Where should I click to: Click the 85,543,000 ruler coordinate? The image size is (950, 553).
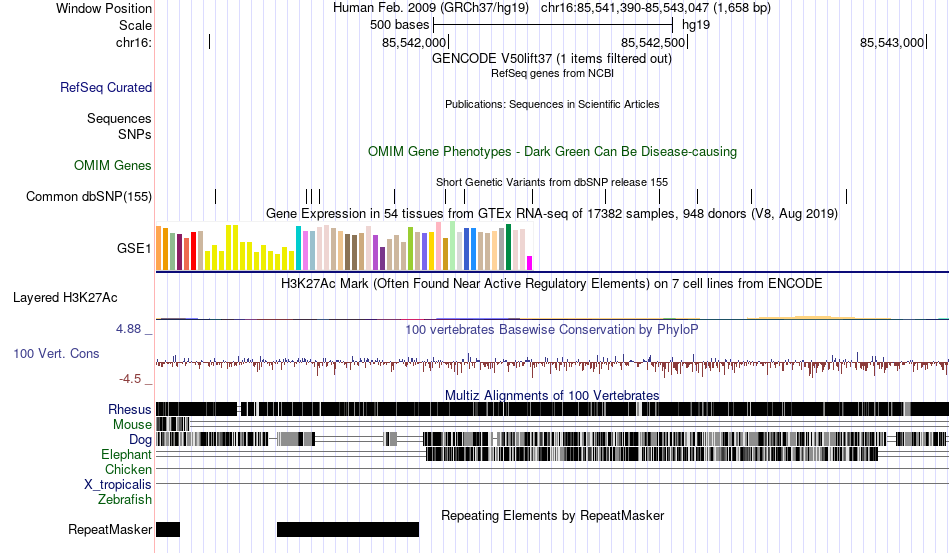pos(892,42)
